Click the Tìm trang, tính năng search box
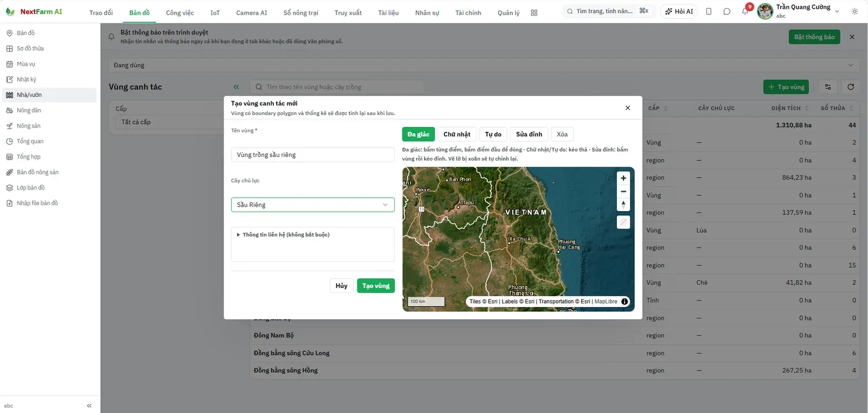The width and height of the screenshot is (868, 413). tap(608, 11)
